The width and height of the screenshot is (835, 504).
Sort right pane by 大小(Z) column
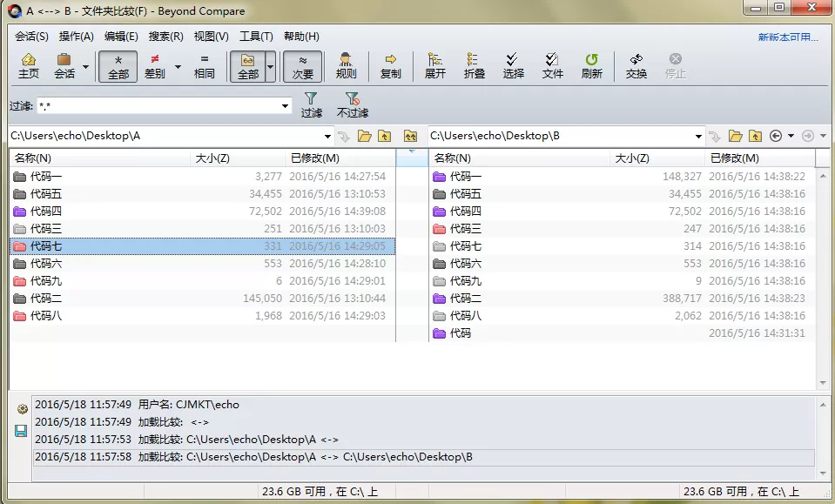(x=657, y=158)
